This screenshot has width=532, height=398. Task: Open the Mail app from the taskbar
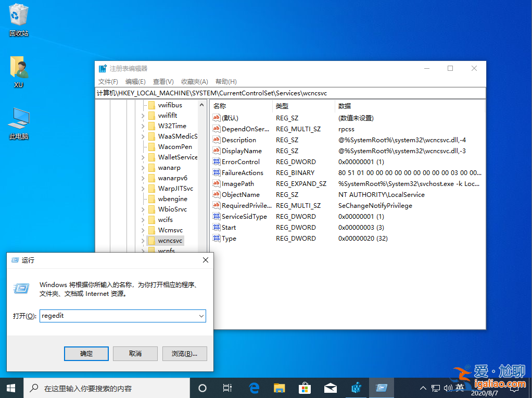click(x=330, y=388)
